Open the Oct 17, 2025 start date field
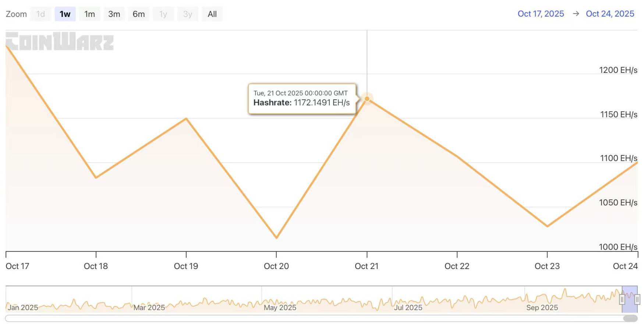This screenshot has height=325, width=644. pyautogui.click(x=541, y=14)
